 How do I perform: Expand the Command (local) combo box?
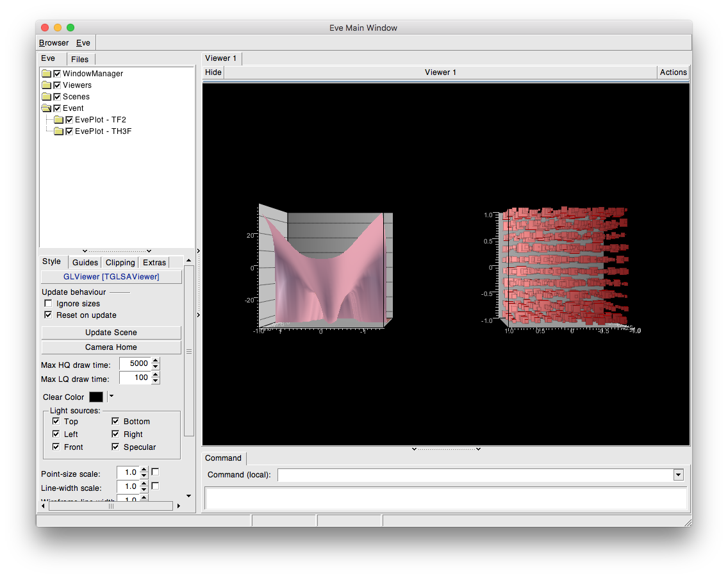[678, 475]
